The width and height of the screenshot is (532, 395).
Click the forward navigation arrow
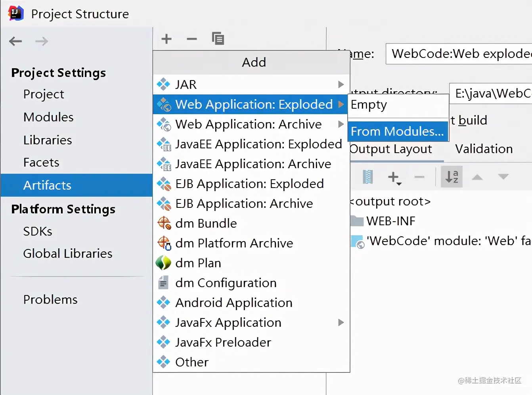click(x=42, y=41)
